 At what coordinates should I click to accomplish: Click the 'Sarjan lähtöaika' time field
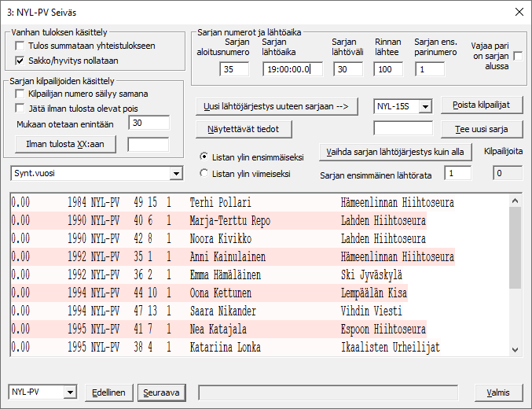click(x=292, y=69)
